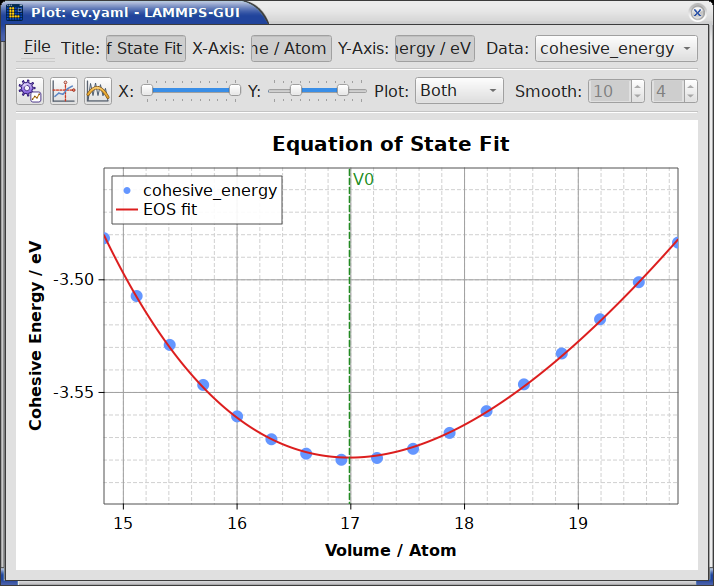Click the green V0 marker label
Image resolution: width=714 pixels, height=586 pixels.
coord(363,179)
